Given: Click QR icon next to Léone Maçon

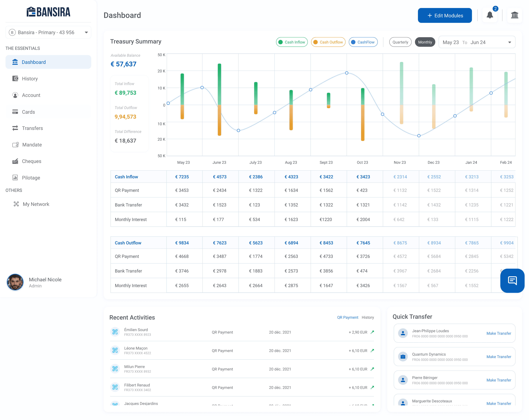Looking at the screenshot, I should point(115,350).
